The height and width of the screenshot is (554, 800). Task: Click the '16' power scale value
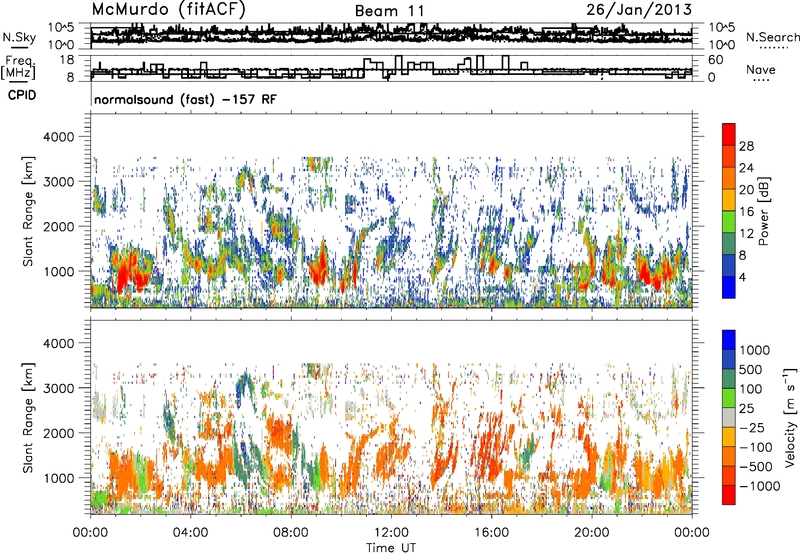746,212
